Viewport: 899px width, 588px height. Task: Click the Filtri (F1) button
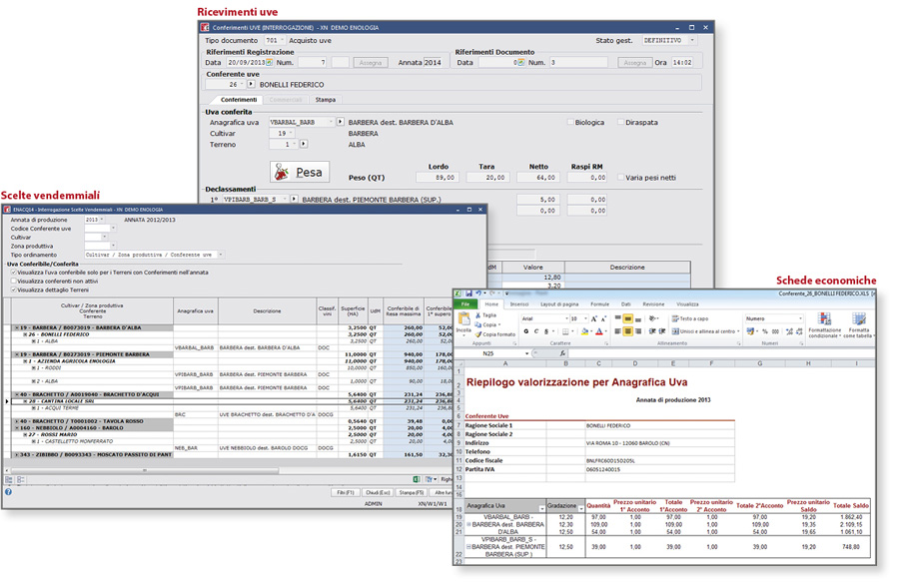click(346, 492)
